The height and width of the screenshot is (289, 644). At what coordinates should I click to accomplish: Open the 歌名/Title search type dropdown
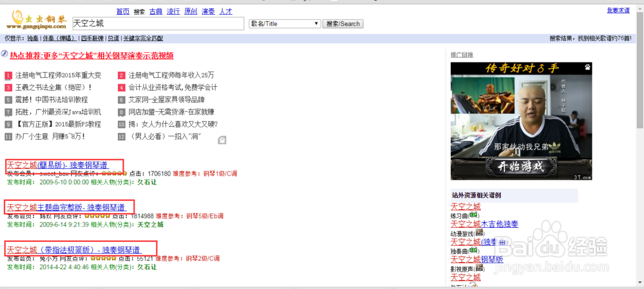coord(285,24)
